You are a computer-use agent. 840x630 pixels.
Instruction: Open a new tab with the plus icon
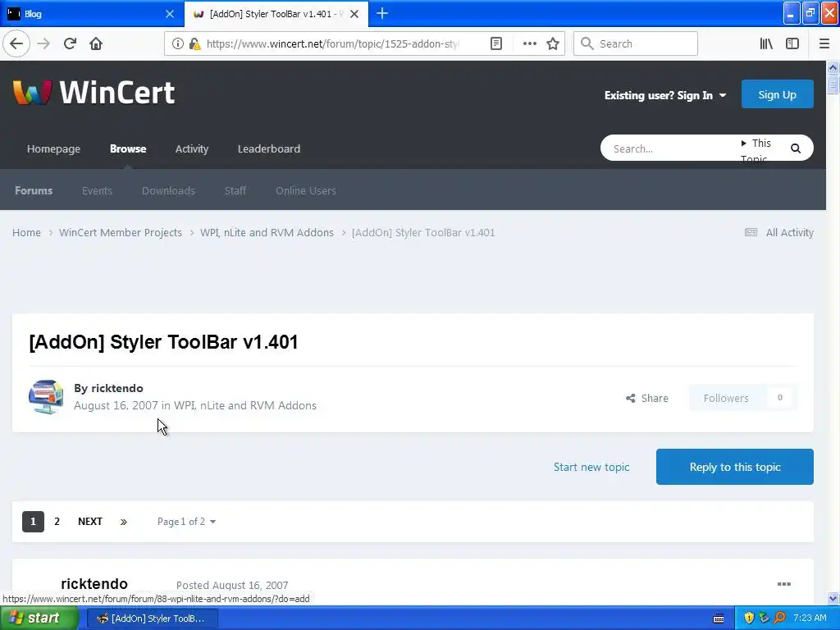(382, 13)
